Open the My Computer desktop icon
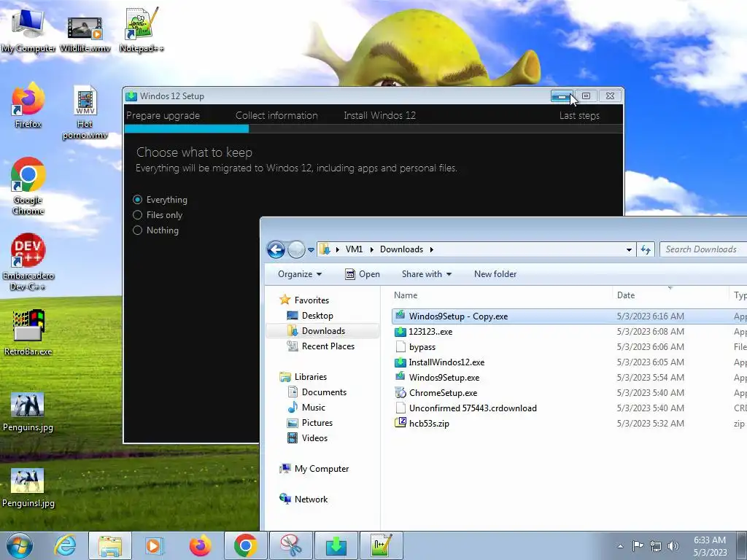Image resolution: width=747 pixels, height=560 pixels. (28, 28)
